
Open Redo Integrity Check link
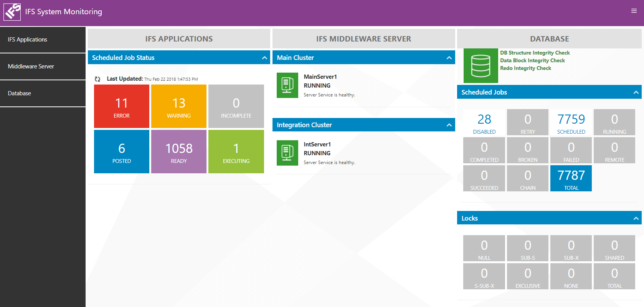click(x=525, y=68)
